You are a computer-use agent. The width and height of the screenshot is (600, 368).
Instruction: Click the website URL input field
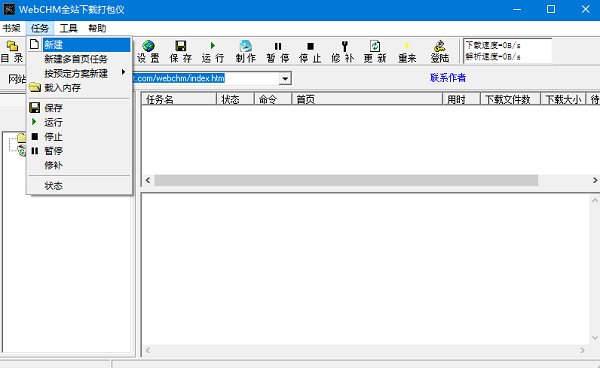click(x=206, y=78)
